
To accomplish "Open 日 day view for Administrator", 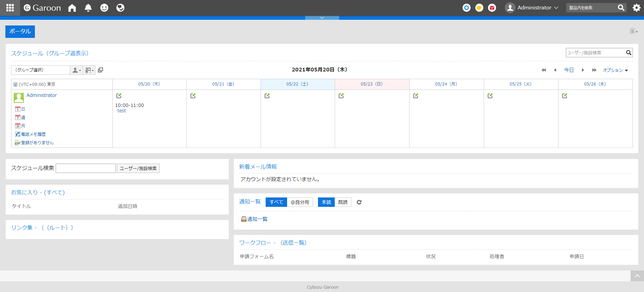I will (20, 109).
